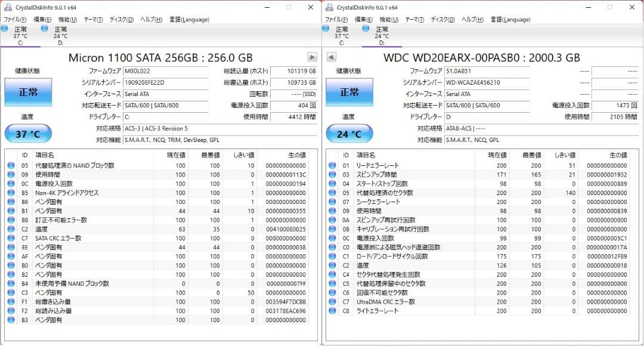
Task: Click the CrystalDiskInfo icon in the title bar
Action: tap(7, 7)
